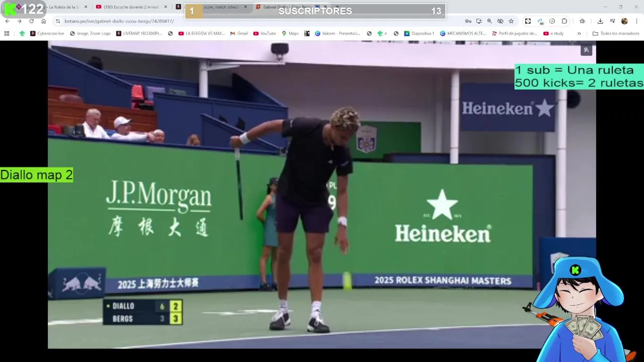Go back to the previous page
The height and width of the screenshot is (362, 644).
[x=8, y=21]
